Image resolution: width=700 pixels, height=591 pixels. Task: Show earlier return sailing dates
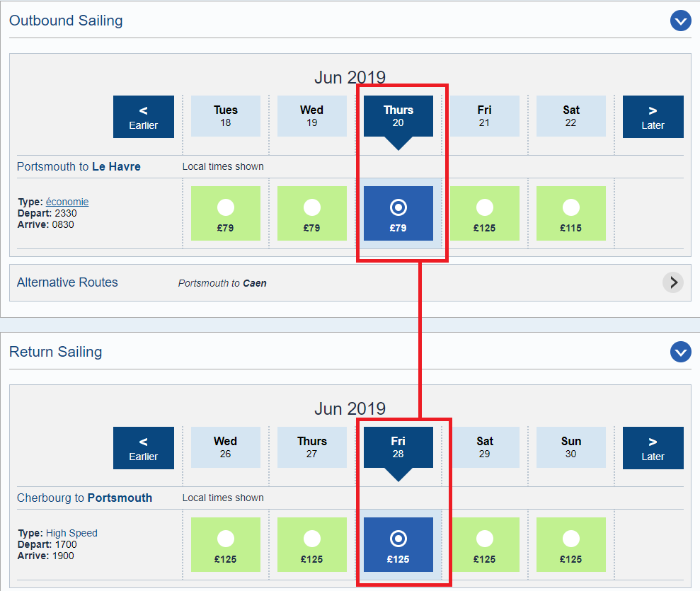(x=144, y=448)
